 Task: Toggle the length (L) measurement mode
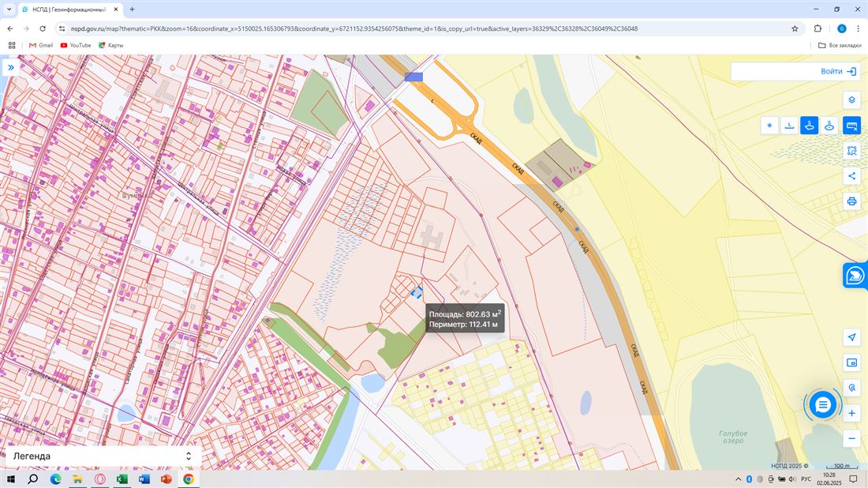pyautogui.click(x=789, y=126)
